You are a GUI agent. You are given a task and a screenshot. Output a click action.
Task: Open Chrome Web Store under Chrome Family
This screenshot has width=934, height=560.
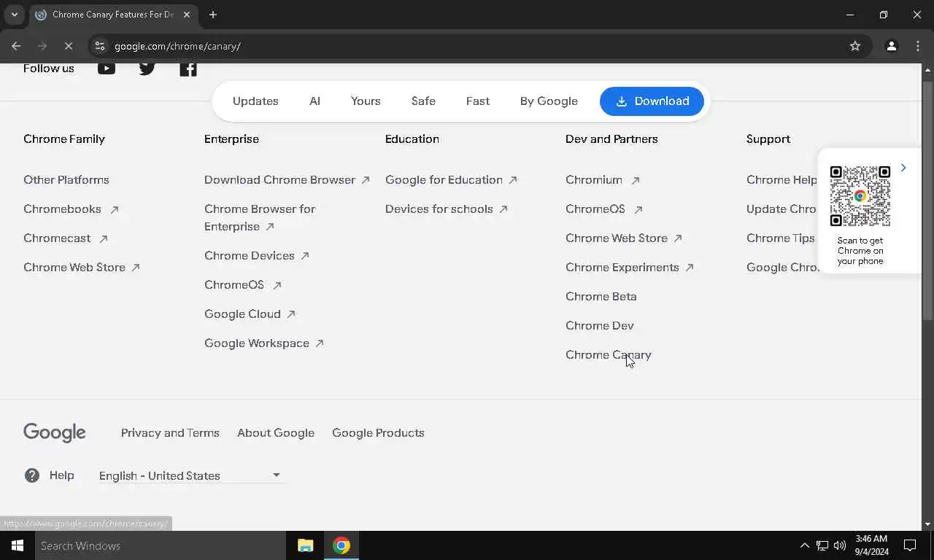click(x=82, y=268)
